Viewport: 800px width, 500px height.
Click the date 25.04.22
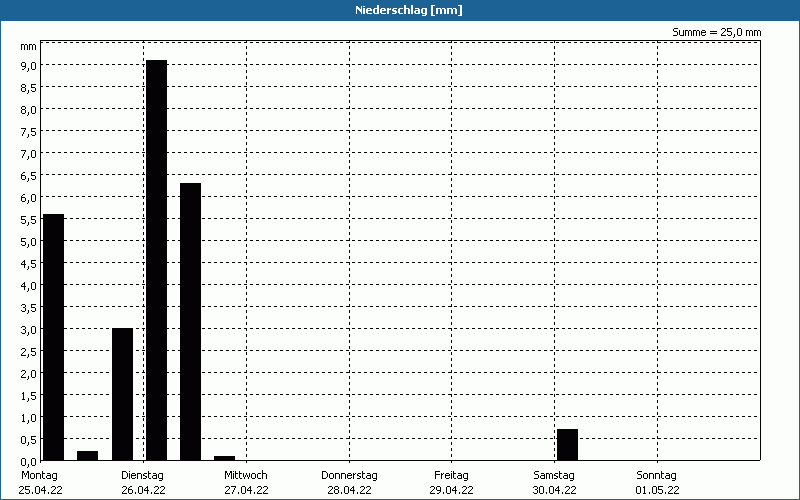40,490
